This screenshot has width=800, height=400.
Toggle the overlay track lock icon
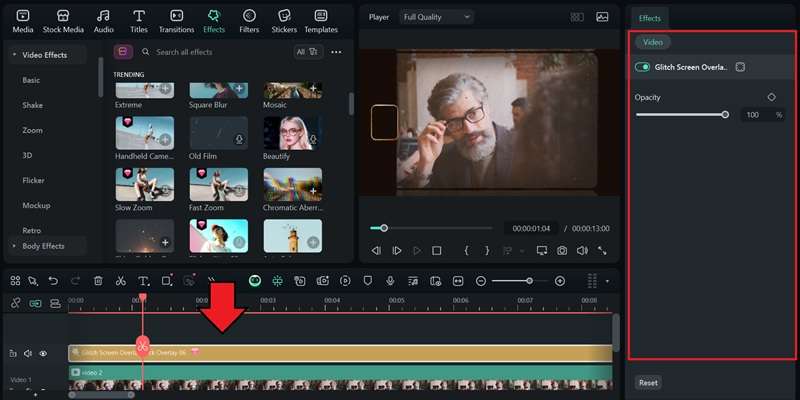point(13,353)
